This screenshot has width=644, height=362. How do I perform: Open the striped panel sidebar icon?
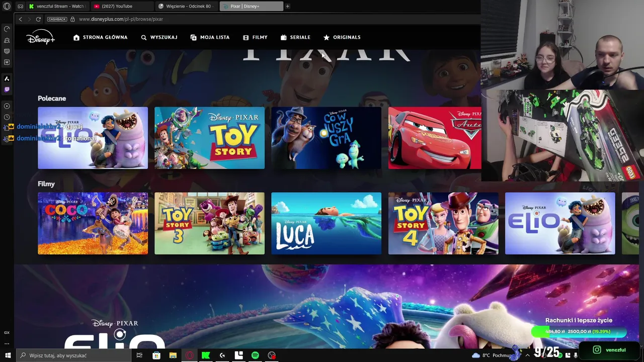point(7,51)
